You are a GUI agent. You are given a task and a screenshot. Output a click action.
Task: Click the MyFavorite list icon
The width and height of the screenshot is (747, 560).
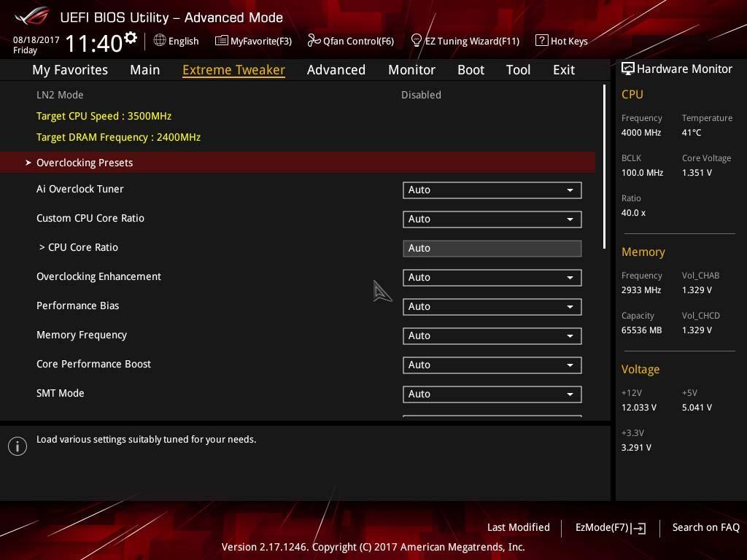222,41
